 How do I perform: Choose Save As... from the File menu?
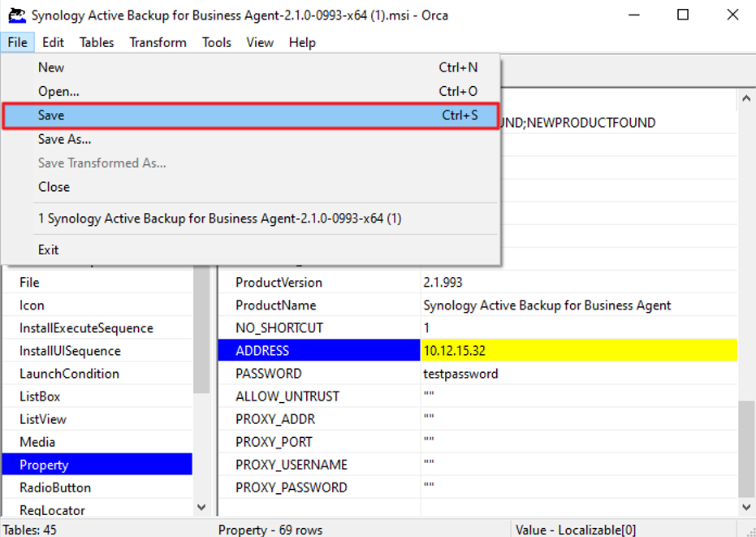250,140
